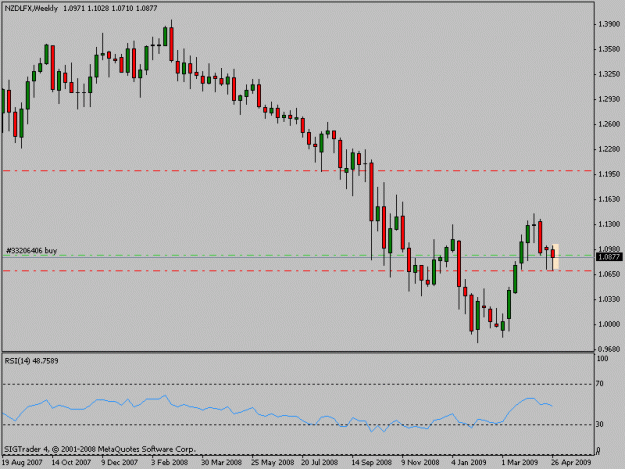The height and width of the screenshot is (469, 625).
Task: Click the 1.0000 price scale label
Action: coord(609,324)
